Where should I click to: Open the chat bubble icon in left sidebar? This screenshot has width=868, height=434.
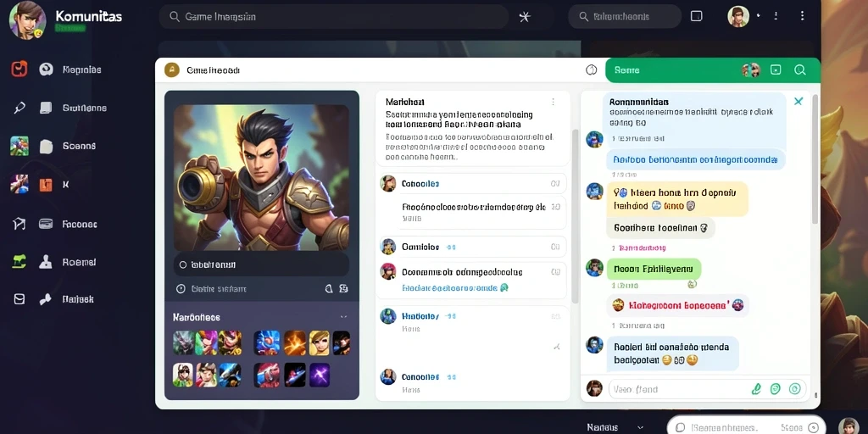click(x=46, y=70)
